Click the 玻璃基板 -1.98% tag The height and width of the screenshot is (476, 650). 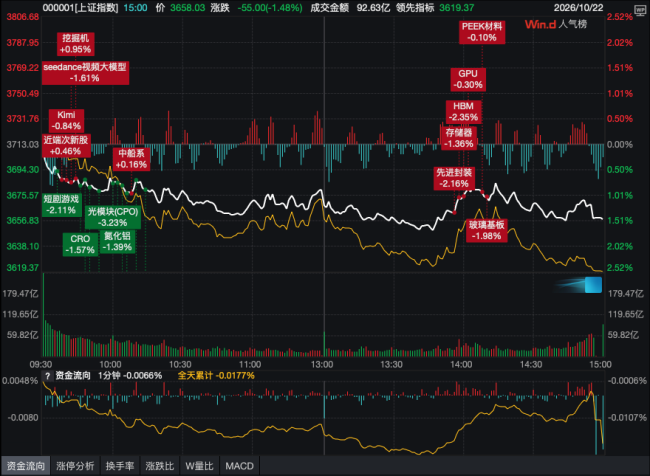point(487,231)
